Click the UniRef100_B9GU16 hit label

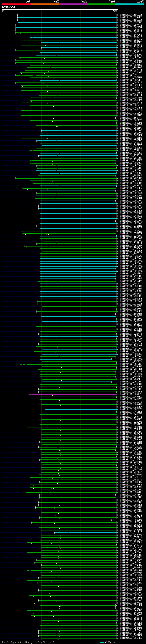(131, 15)
